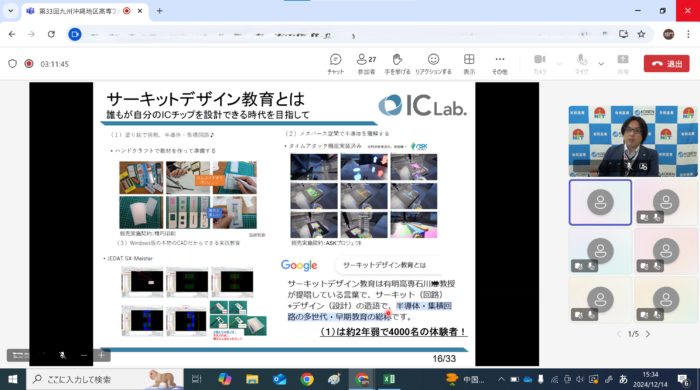This screenshot has height=390, width=700.
Task: Close the 第33回九州沖縄地区高専 tab
Action: point(140,11)
